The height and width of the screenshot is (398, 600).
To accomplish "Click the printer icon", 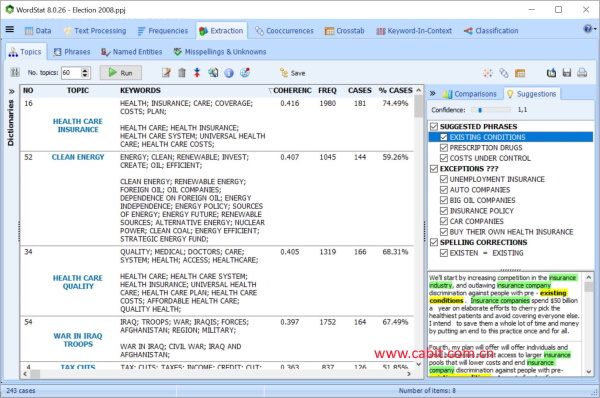I will coord(582,73).
